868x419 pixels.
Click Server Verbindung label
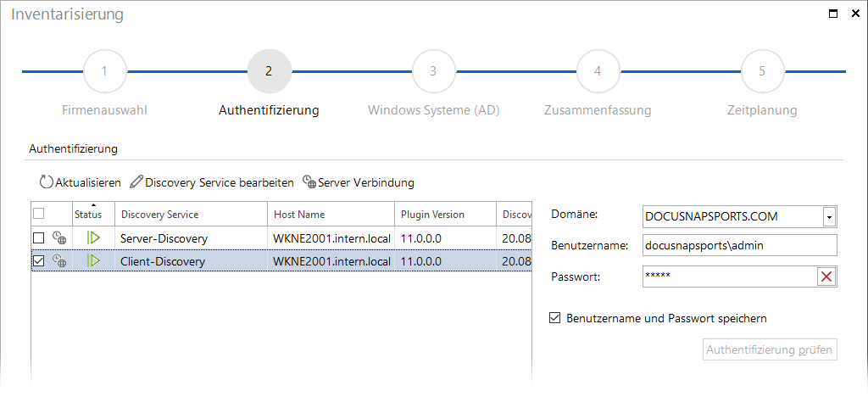coord(366,182)
